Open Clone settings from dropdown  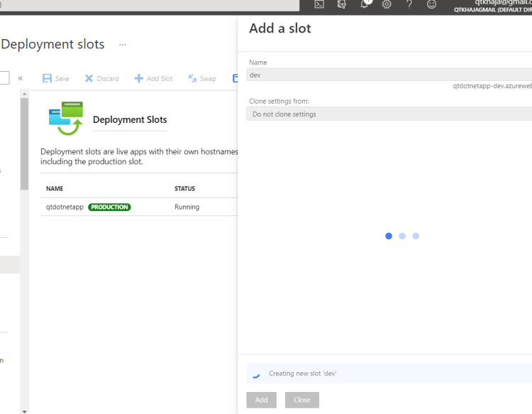click(389, 114)
